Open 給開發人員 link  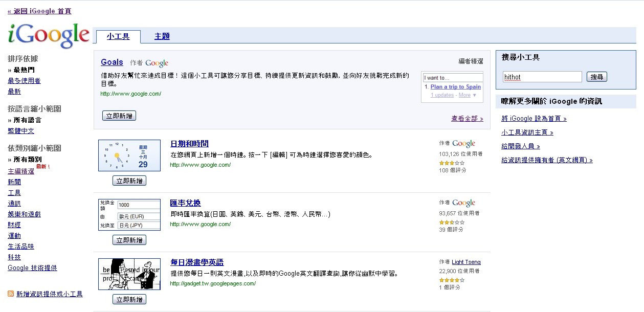coord(521,146)
